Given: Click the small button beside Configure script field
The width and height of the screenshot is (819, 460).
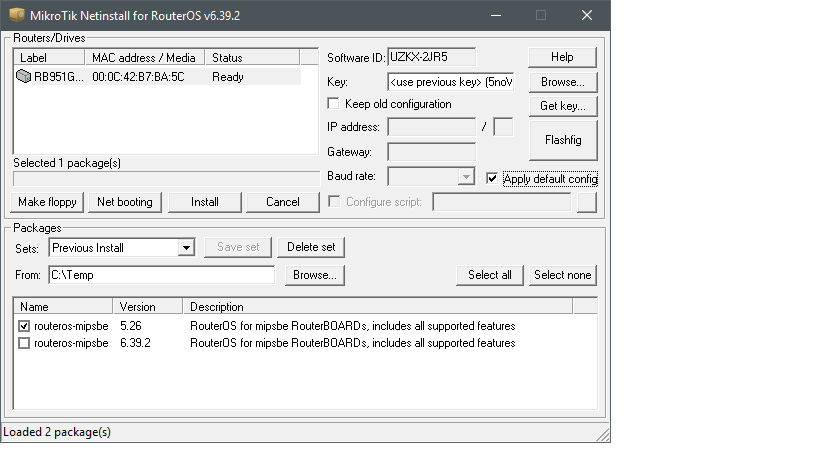Looking at the screenshot, I should point(587,202).
